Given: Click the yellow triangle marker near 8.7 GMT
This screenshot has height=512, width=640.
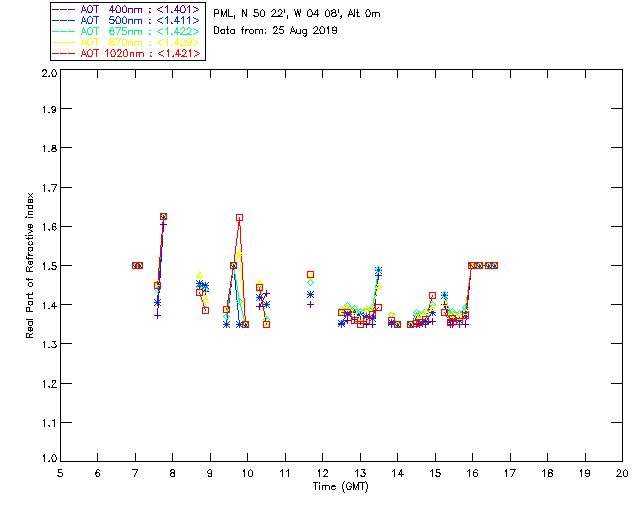Looking at the screenshot, I should [199, 275].
